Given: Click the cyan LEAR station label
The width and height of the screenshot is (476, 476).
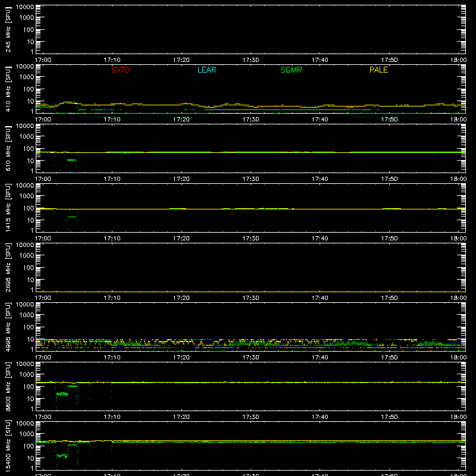Looking at the screenshot, I should click(x=206, y=70).
